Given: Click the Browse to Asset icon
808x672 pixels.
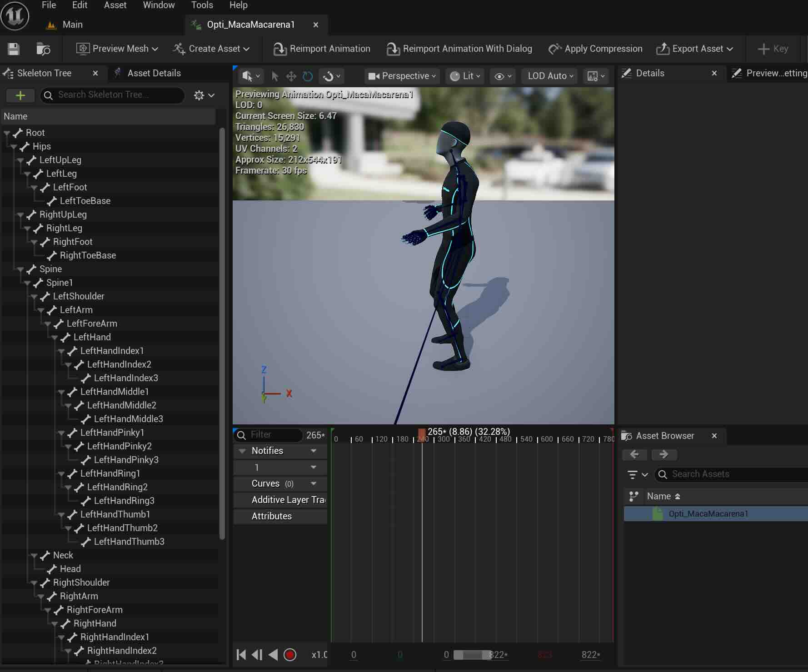Looking at the screenshot, I should [x=43, y=49].
